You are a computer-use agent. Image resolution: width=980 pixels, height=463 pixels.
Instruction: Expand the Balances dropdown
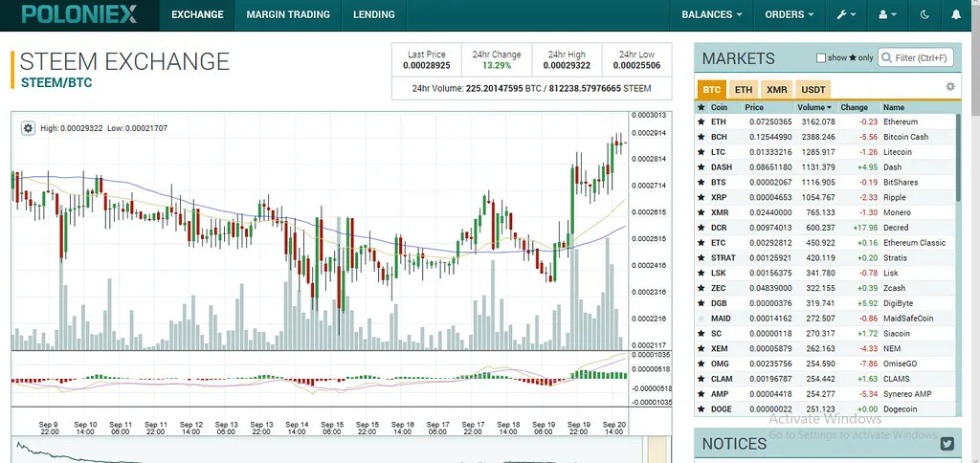click(712, 14)
